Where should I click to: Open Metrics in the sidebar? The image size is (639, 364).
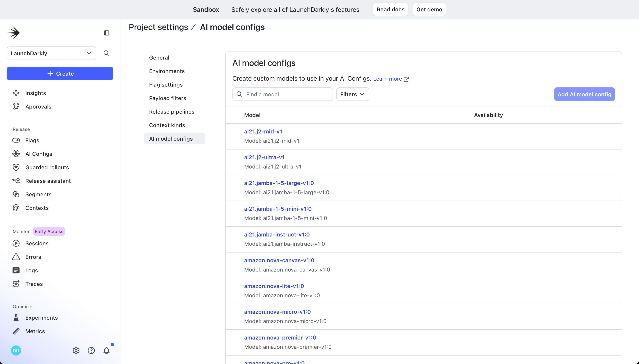35,331
